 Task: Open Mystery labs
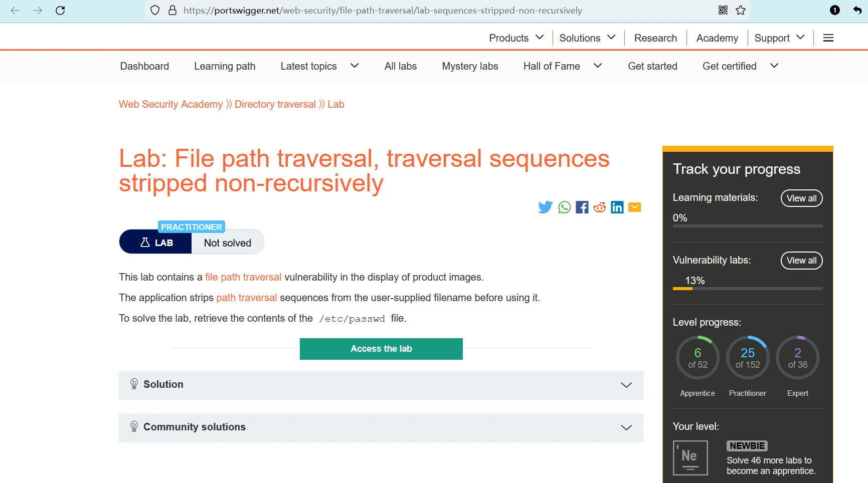point(470,66)
